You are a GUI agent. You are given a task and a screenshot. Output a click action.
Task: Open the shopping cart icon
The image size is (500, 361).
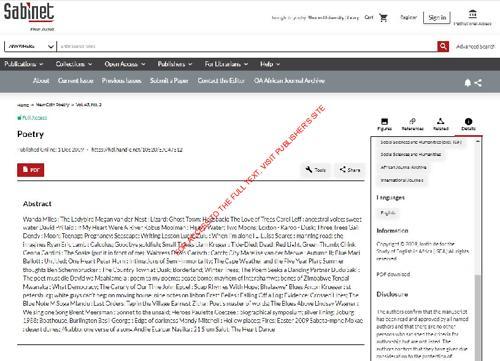coord(383,18)
